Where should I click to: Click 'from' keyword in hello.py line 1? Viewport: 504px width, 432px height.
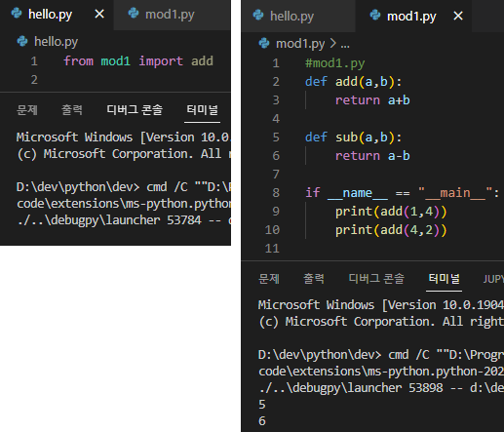pyautogui.click(x=78, y=61)
